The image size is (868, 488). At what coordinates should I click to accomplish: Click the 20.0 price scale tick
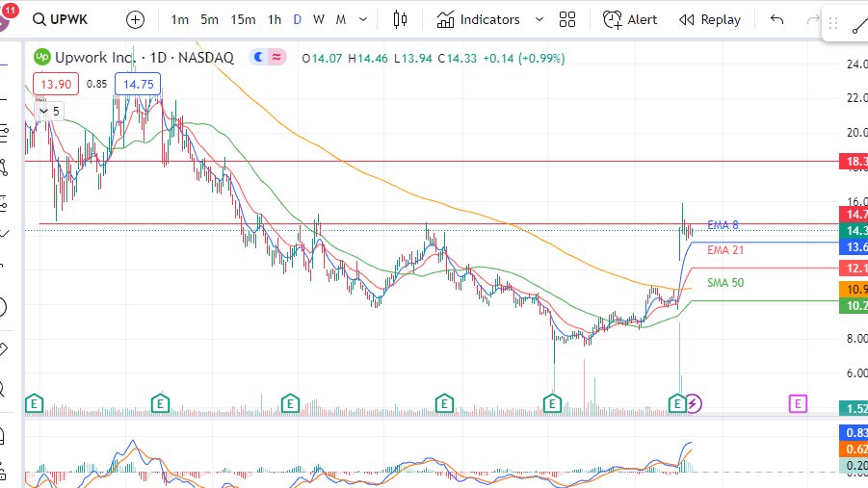point(857,132)
